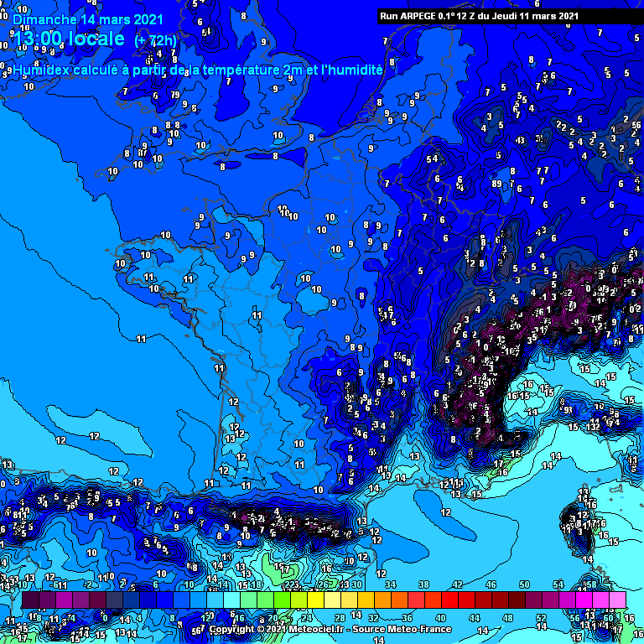Image resolution: width=644 pixels, height=644 pixels.
Task: Click the legend value label '50'
Action: [525, 585]
